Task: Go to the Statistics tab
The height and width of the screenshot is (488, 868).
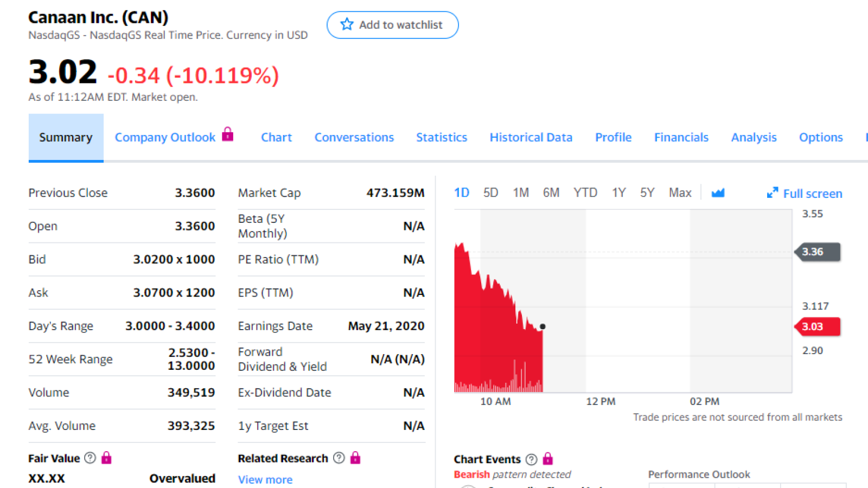Action: click(x=442, y=138)
